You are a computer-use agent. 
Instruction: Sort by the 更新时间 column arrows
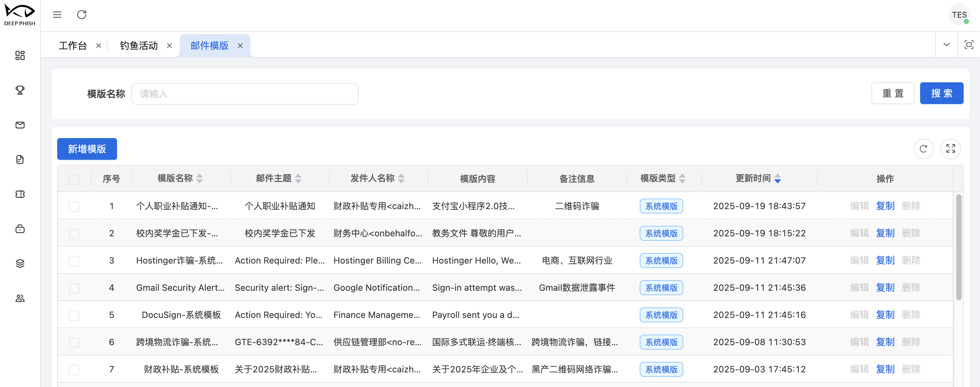click(x=778, y=178)
